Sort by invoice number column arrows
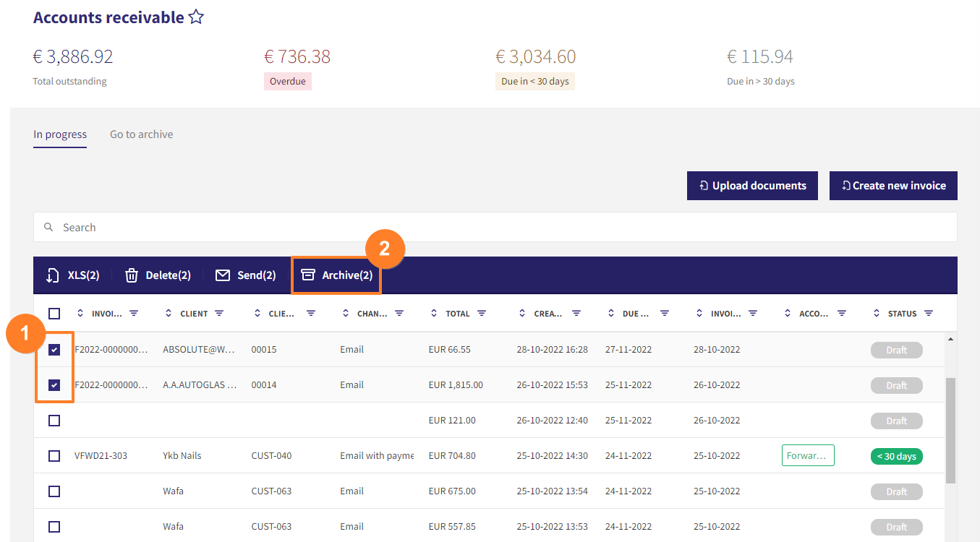The width and height of the screenshot is (980, 542). (x=80, y=314)
